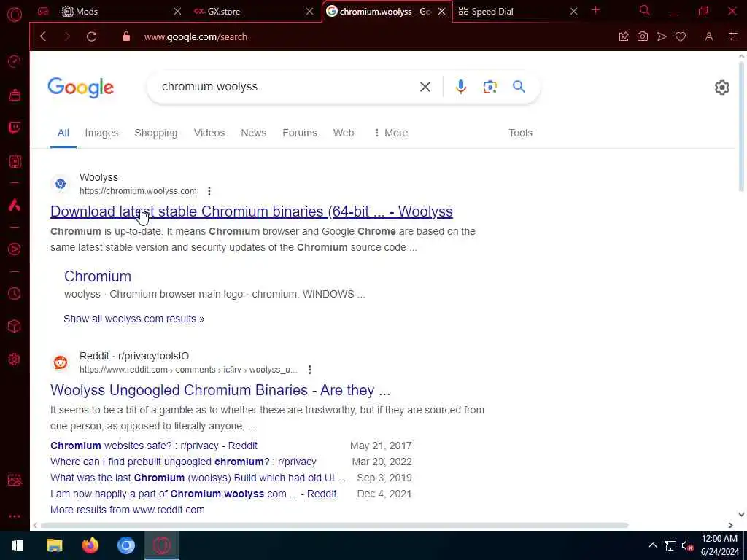Open options menu for Reddit result
The width and height of the screenshot is (747, 560).
[309, 370]
